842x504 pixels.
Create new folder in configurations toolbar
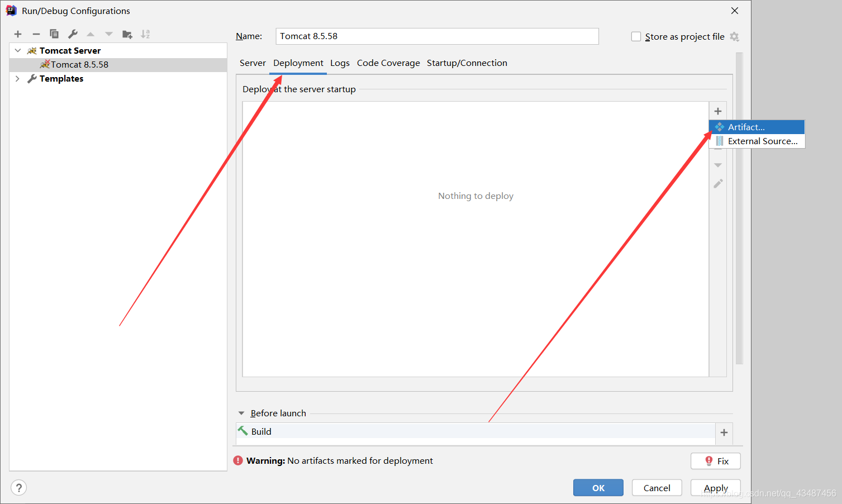pyautogui.click(x=127, y=34)
